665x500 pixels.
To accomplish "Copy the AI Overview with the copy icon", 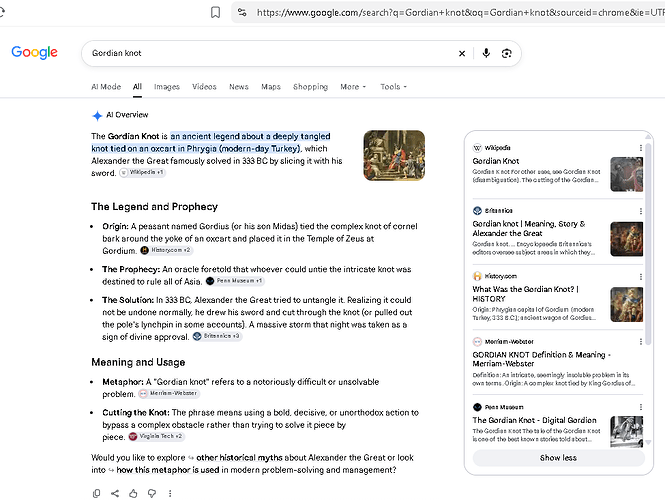I will pyautogui.click(x=96, y=493).
